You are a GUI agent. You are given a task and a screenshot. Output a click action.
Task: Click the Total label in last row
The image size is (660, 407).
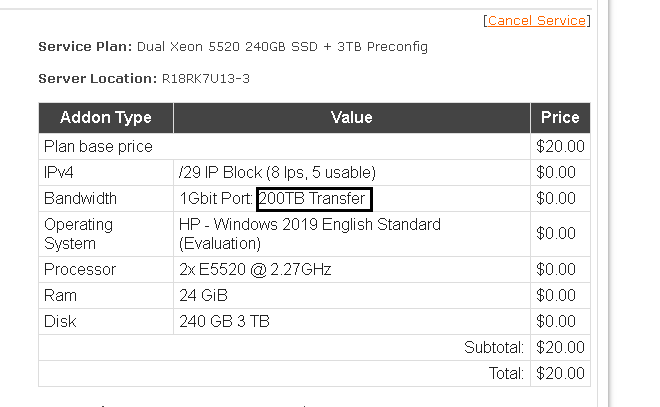point(507,374)
